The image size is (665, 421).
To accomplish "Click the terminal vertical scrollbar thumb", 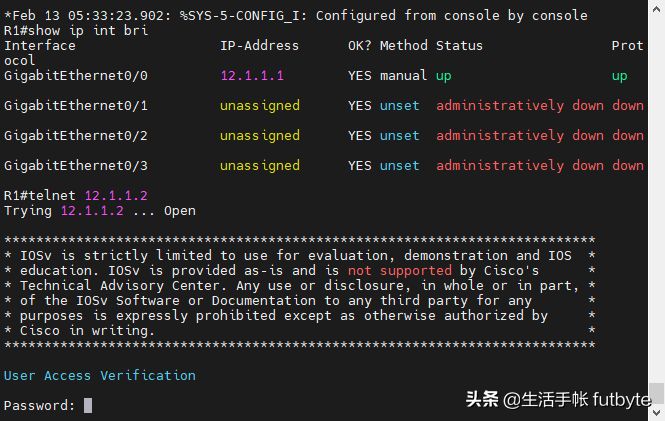I will (657, 393).
